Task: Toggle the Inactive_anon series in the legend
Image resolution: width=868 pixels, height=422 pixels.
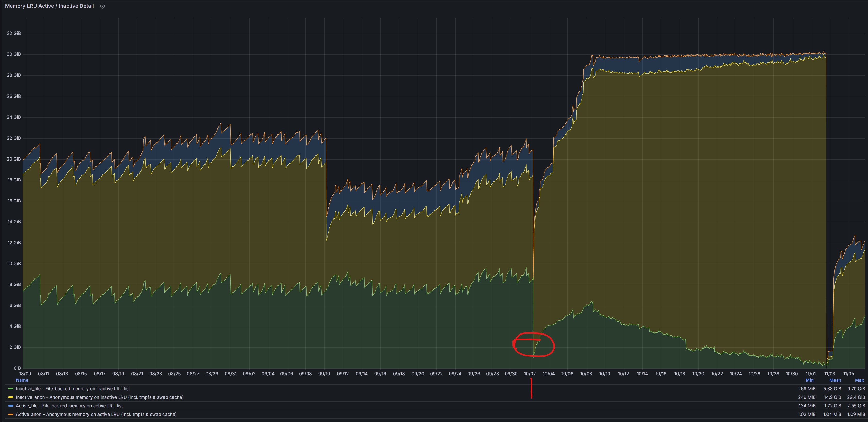Action: coord(100,397)
